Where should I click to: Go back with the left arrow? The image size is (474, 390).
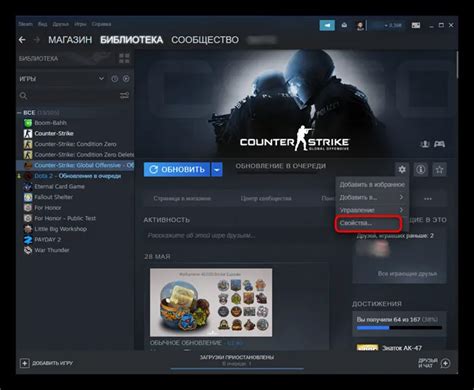click(x=22, y=40)
